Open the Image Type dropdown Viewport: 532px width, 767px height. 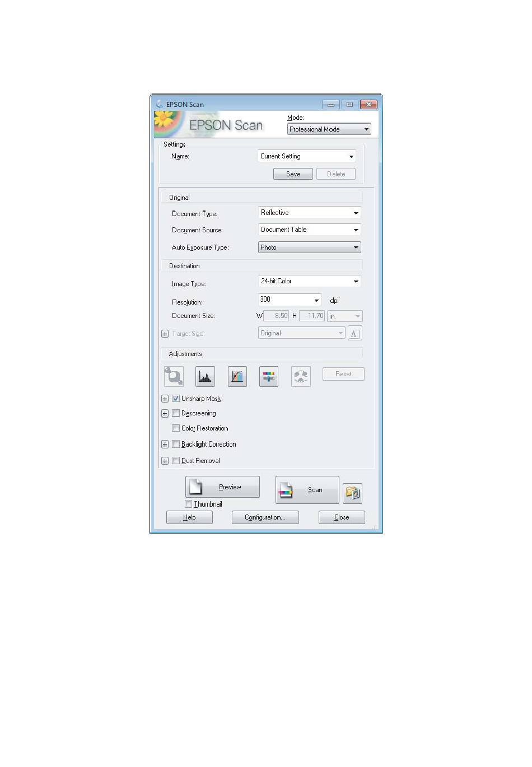point(310,281)
